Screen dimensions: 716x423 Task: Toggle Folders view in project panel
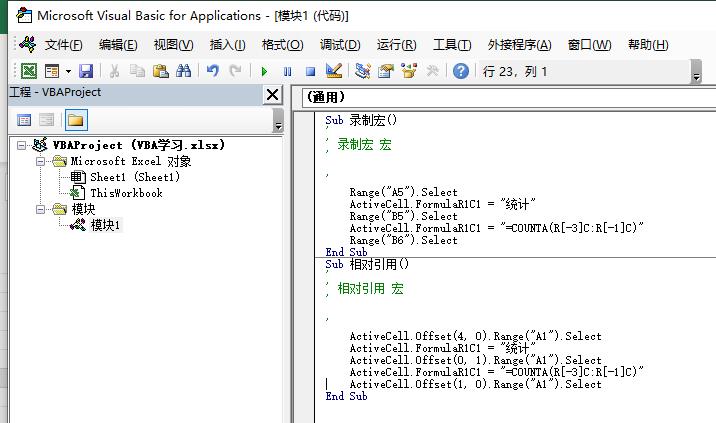[76, 120]
